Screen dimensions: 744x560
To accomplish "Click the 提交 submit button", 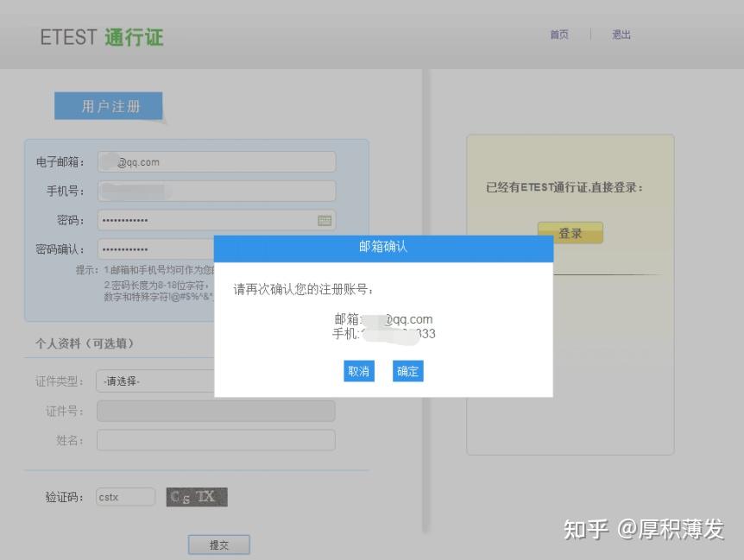I will 218,544.
